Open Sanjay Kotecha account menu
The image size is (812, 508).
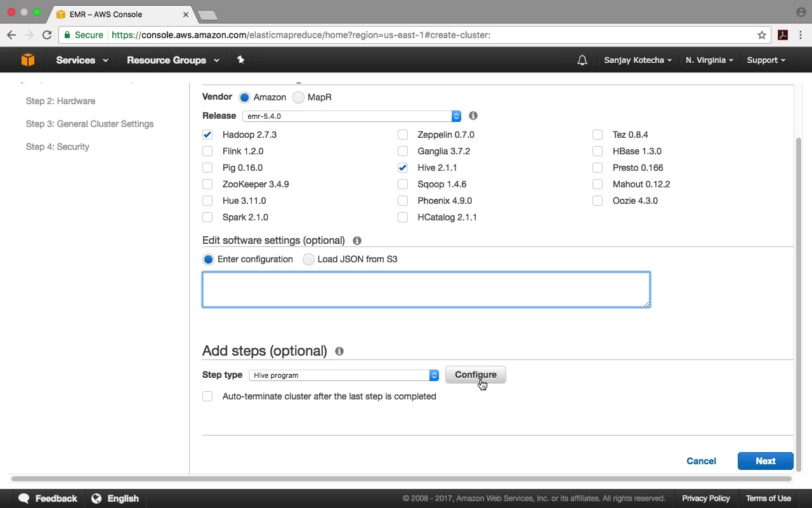(638, 60)
